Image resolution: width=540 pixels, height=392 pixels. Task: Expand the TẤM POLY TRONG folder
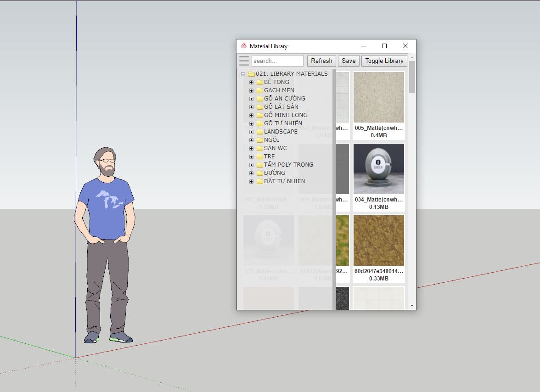point(251,164)
